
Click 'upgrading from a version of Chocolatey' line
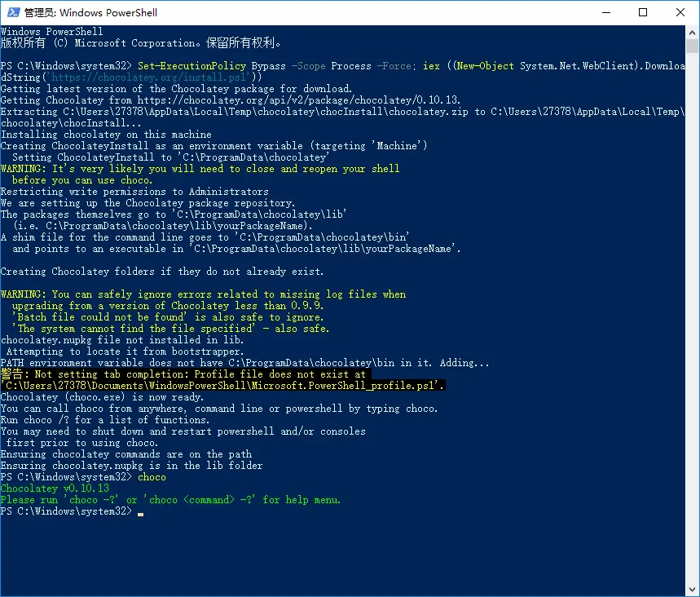pos(168,306)
